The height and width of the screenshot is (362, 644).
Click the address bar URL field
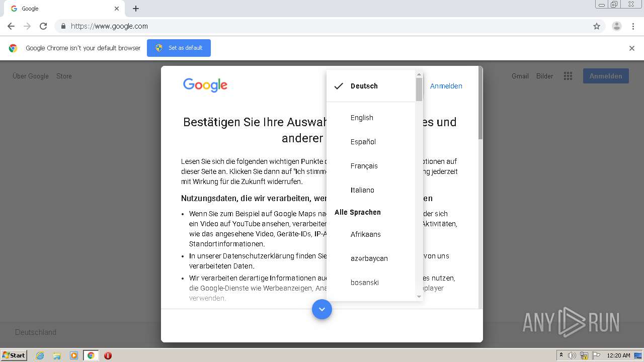click(x=322, y=26)
